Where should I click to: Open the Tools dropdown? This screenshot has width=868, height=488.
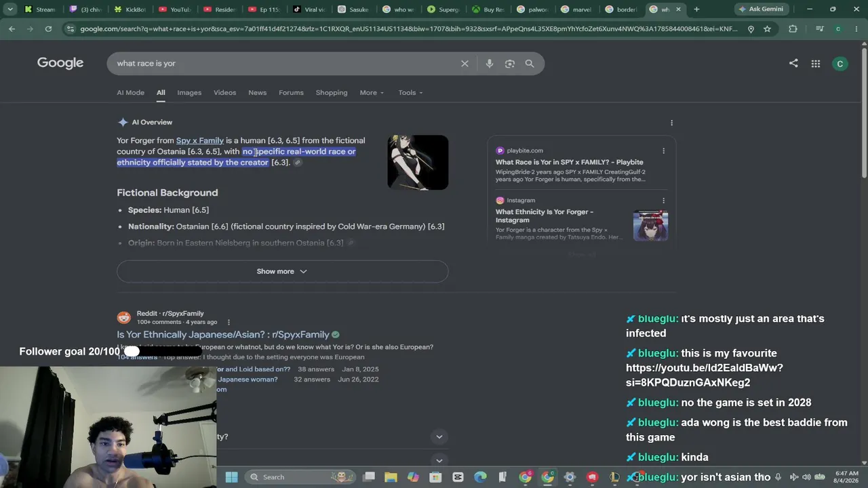coord(410,93)
